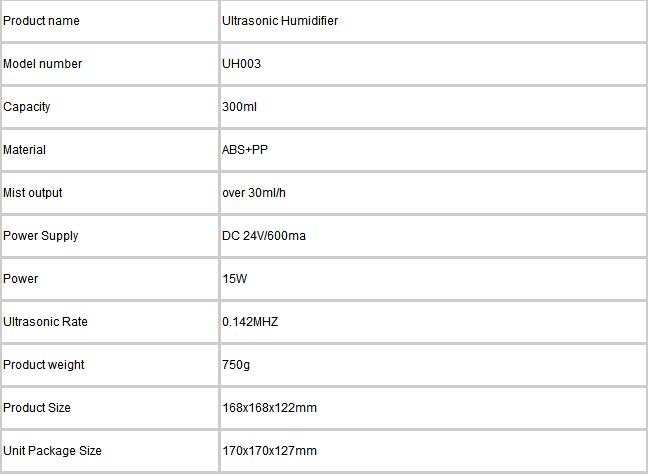Screen dimensions: 648x475
Task: Click the Material label cell
Action: tap(110, 150)
